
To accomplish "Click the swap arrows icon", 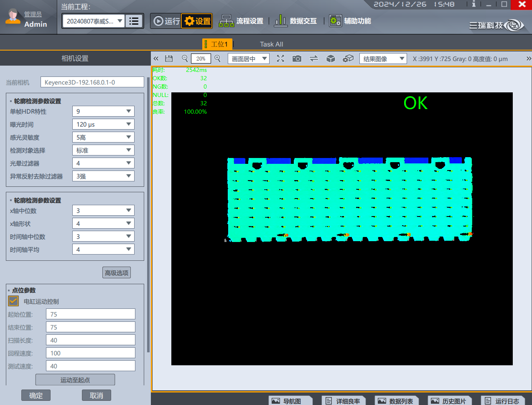I will (x=314, y=59).
